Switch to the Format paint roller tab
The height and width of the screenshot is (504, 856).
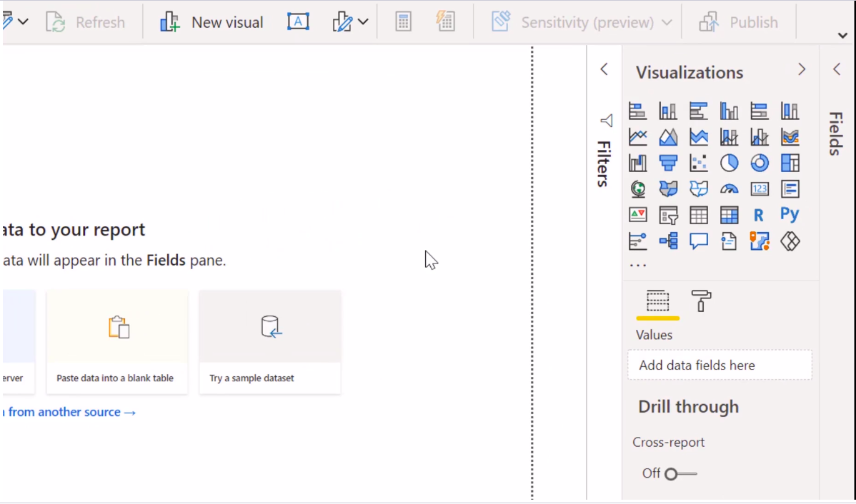[701, 301]
